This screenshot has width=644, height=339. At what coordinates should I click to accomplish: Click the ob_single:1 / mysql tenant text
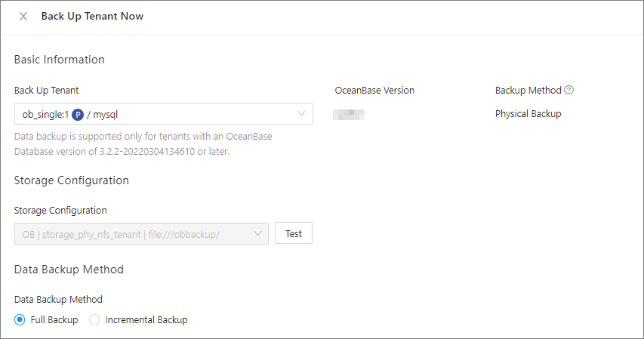tap(45, 114)
